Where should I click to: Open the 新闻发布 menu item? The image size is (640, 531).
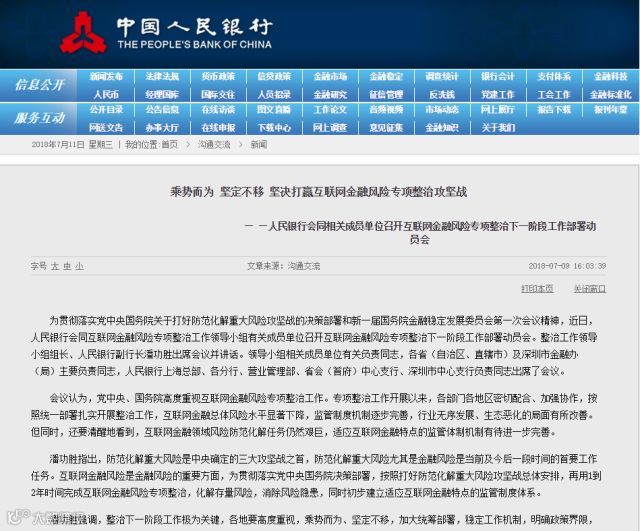pos(106,76)
